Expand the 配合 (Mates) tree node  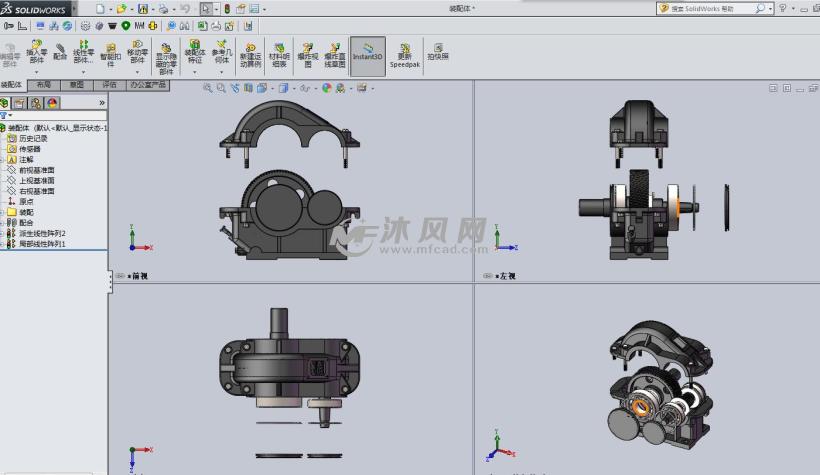click(3, 223)
